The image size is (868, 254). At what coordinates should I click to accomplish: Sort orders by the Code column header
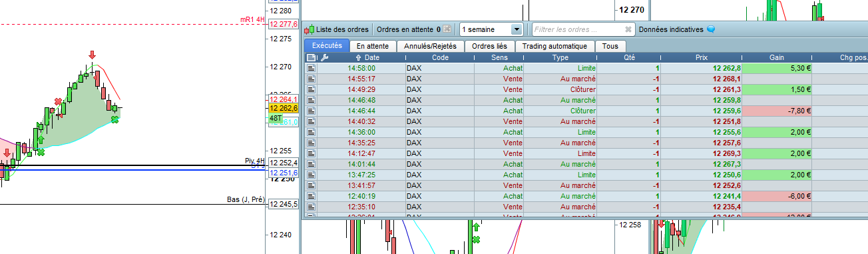(439, 58)
